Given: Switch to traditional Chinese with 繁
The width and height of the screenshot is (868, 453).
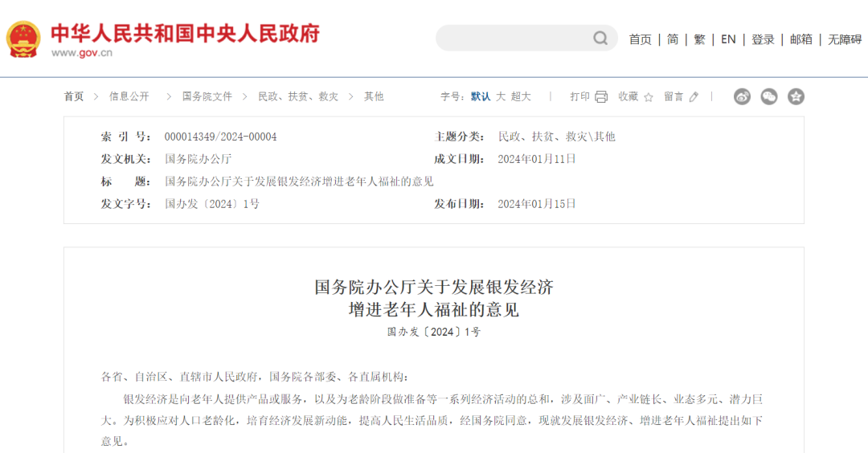Looking at the screenshot, I should (699, 39).
